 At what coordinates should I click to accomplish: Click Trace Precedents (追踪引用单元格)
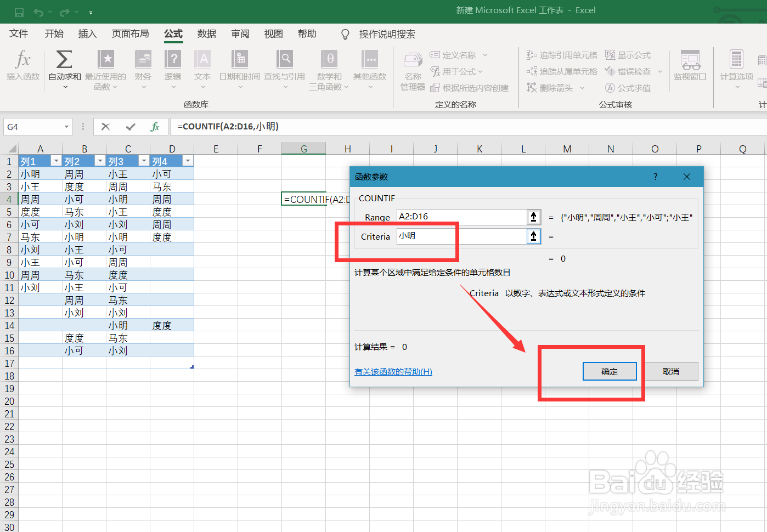coord(562,55)
